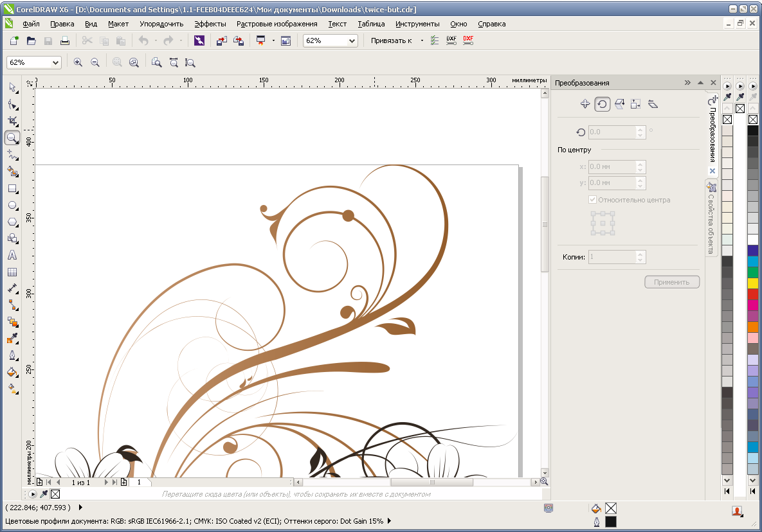The image size is (762, 532).
Task: Open the application launcher dropdown arrow
Action: tap(273, 40)
